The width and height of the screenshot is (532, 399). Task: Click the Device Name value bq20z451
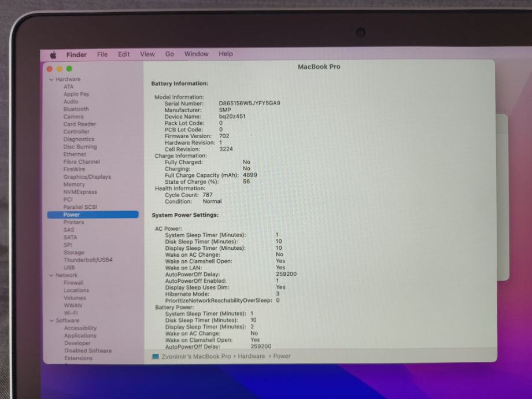pos(232,116)
